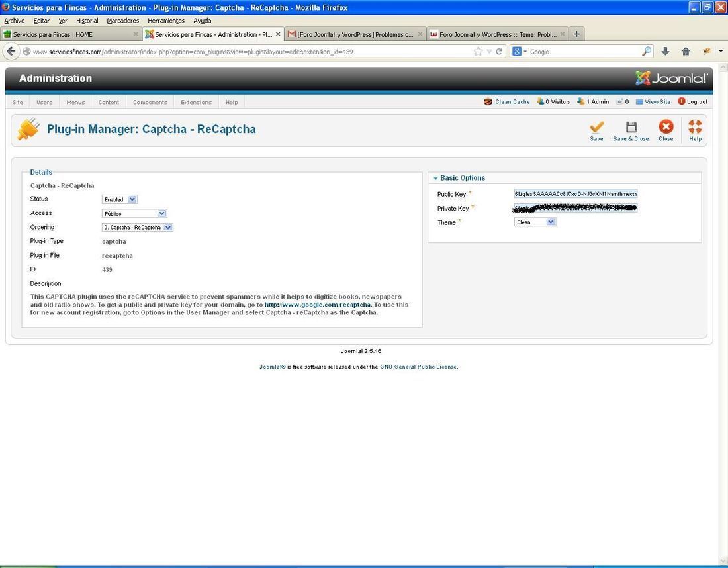Close the Administration tab

[278, 34]
